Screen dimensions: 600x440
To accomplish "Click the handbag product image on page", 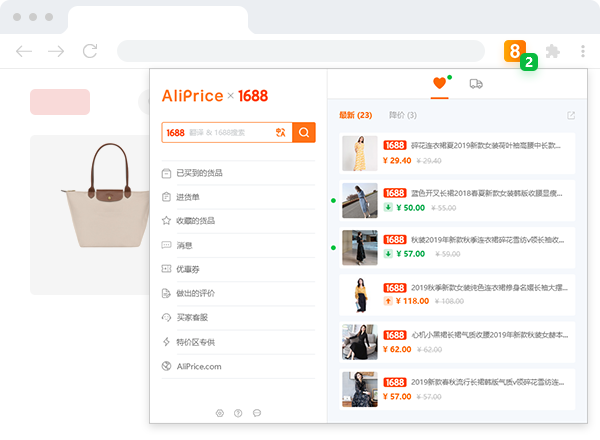I will click(106, 195).
